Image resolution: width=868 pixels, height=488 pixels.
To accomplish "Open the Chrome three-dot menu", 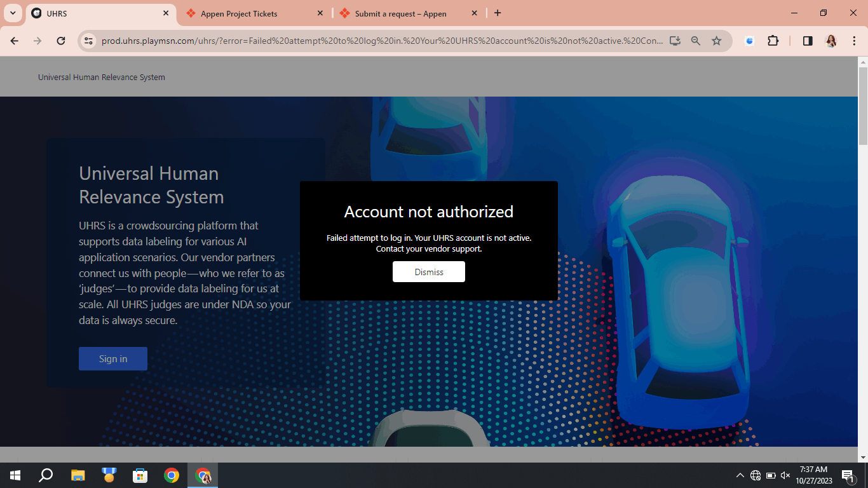I will tap(854, 40).
